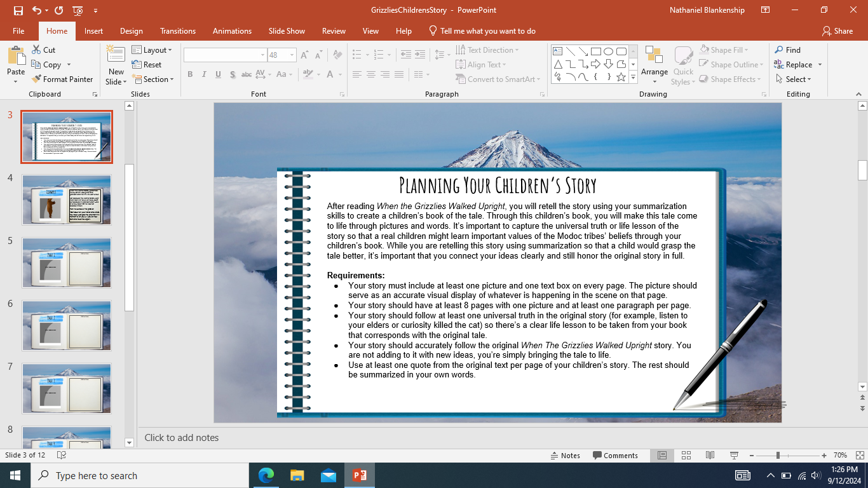Start Slide Show from status bar icon

click(735, 455)
